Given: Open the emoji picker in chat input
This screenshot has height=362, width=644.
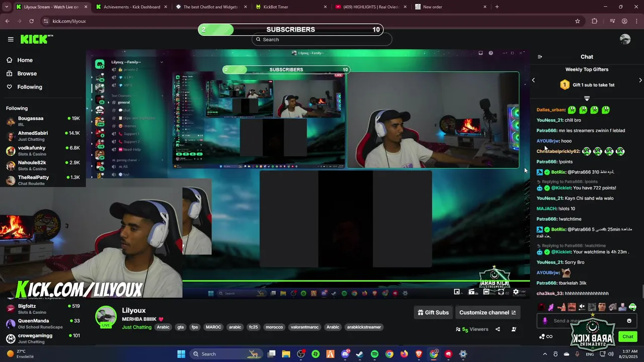Looking at the screenshot, I should (629, 321).
